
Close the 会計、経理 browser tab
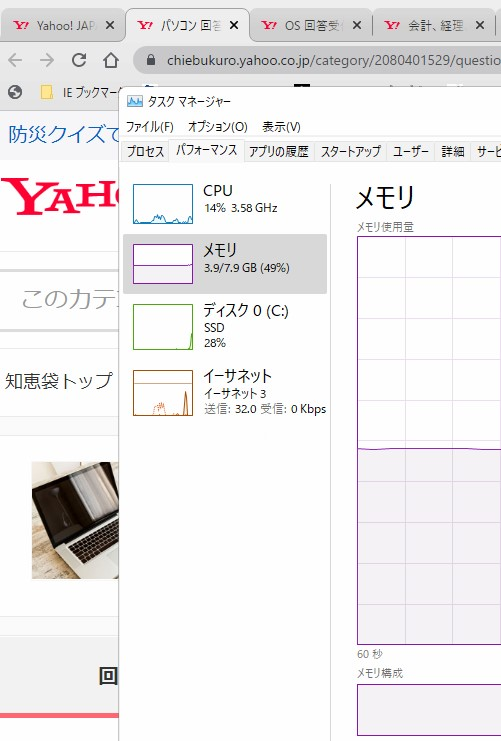480,25
